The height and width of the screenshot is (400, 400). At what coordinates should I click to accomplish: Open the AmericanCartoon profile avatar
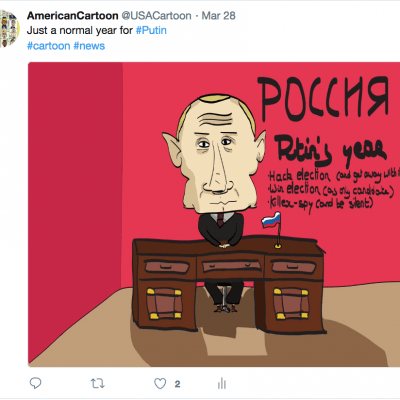coord(9,29)
